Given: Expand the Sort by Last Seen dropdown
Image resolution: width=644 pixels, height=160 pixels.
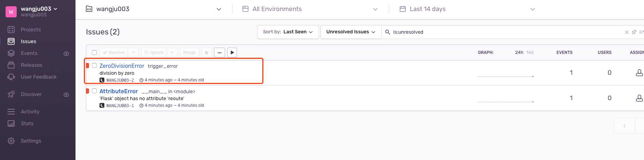Looking at the screenshot, I should [288, 32].
